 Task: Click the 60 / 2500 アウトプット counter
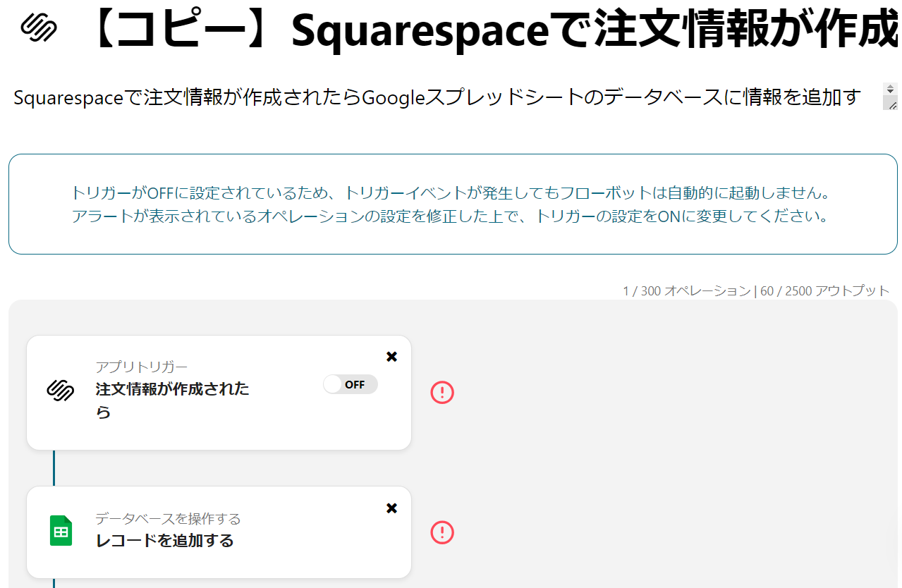825,290
